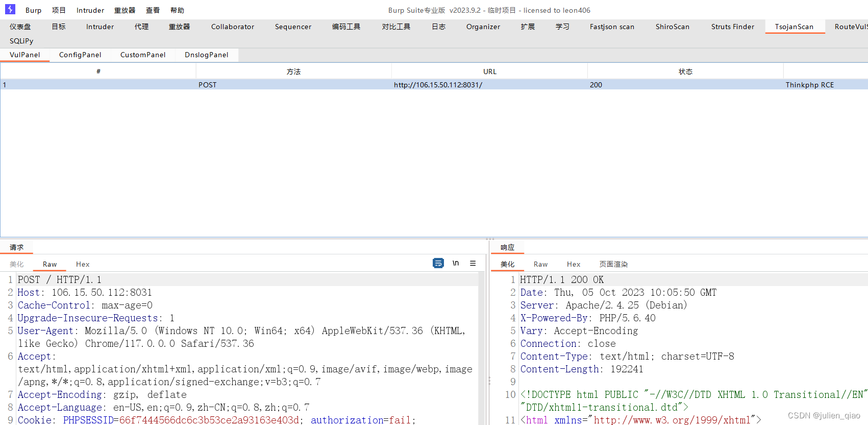Screen dimensions: 868x425
Task: Open the ConfigPanel sub-tab
Action: (80, 55)
